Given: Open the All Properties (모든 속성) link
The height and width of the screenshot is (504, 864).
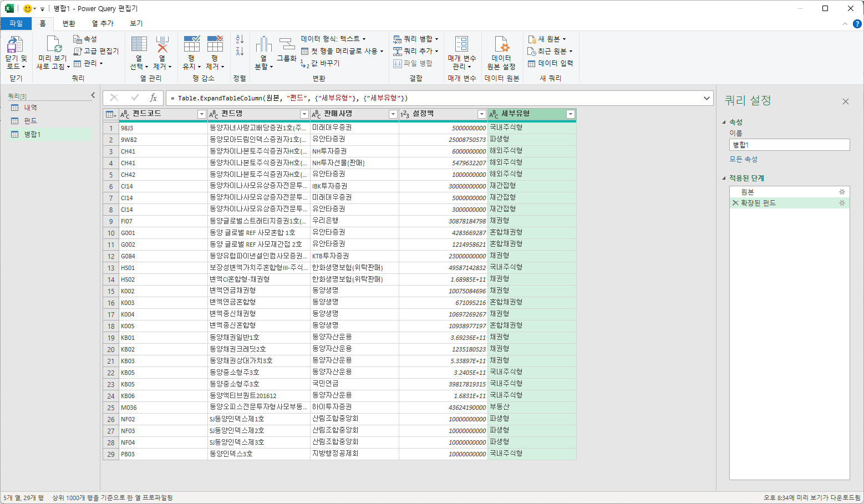Looking at the screenshot, I should [x=743, y=159].
